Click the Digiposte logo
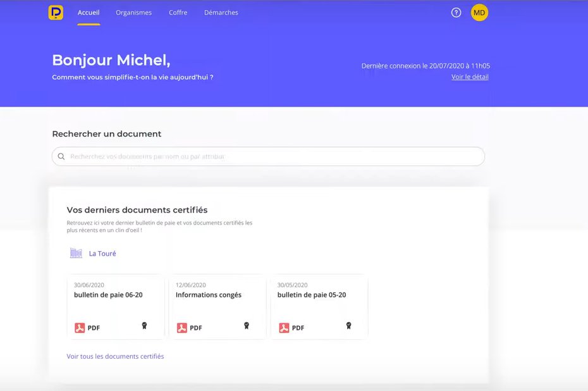The width and height of the screenshot is (588, 391). pyautogui.click(x=55, y=11)
